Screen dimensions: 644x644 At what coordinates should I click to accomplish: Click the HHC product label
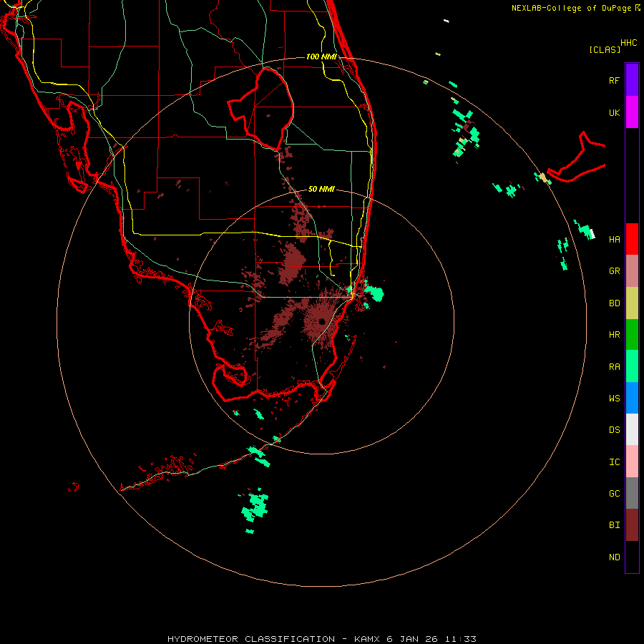coord(629,43)
